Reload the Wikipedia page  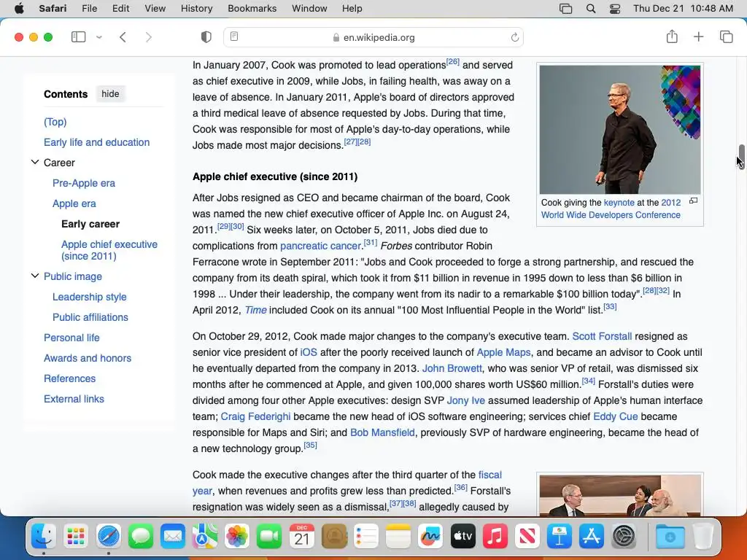tap(514, 37)
